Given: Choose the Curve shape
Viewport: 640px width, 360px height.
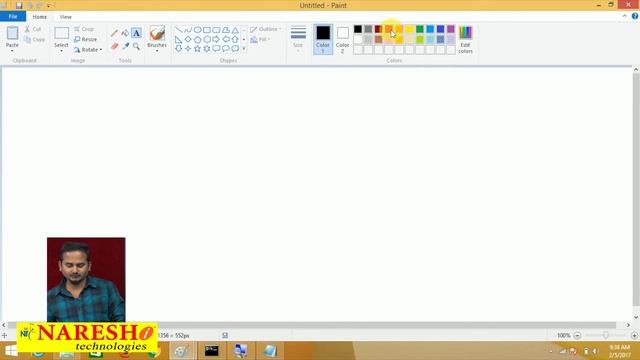Looking at the screenshot, I should click(188, 30).
